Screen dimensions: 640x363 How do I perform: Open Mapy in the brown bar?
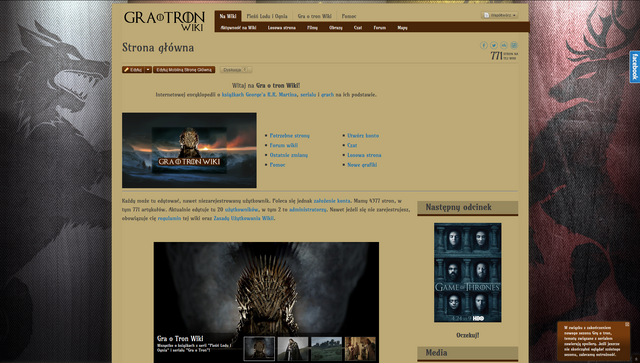click(x=402, y=28)
